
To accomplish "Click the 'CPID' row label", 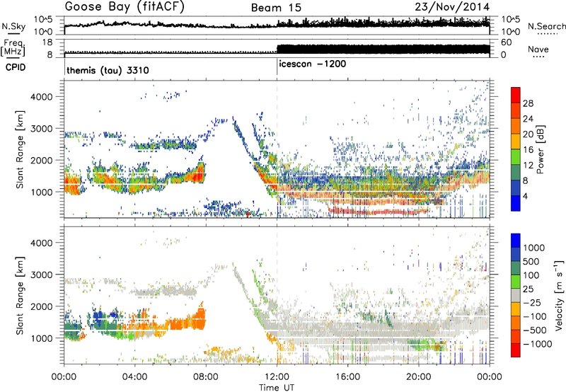I will pos(16,67).
